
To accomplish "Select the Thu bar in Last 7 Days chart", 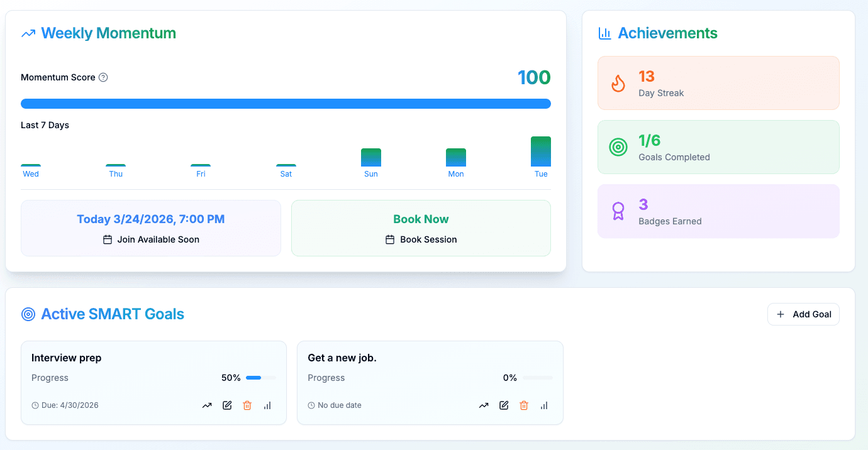I will pos(116,165).
